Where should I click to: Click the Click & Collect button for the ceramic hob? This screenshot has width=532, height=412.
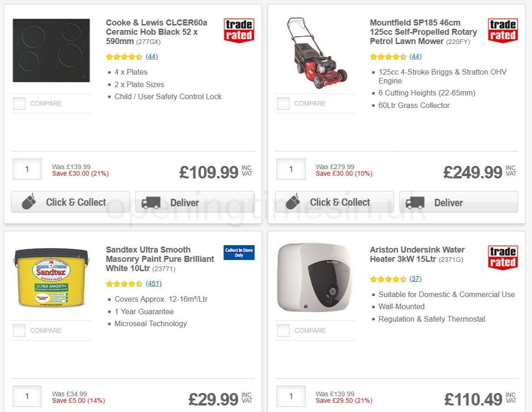70,202
